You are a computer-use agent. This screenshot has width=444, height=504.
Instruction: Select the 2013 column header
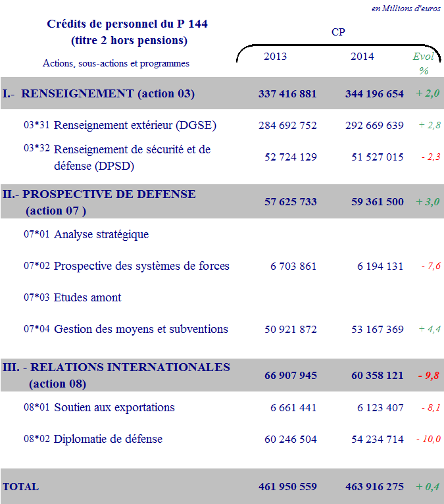[275, 57]
